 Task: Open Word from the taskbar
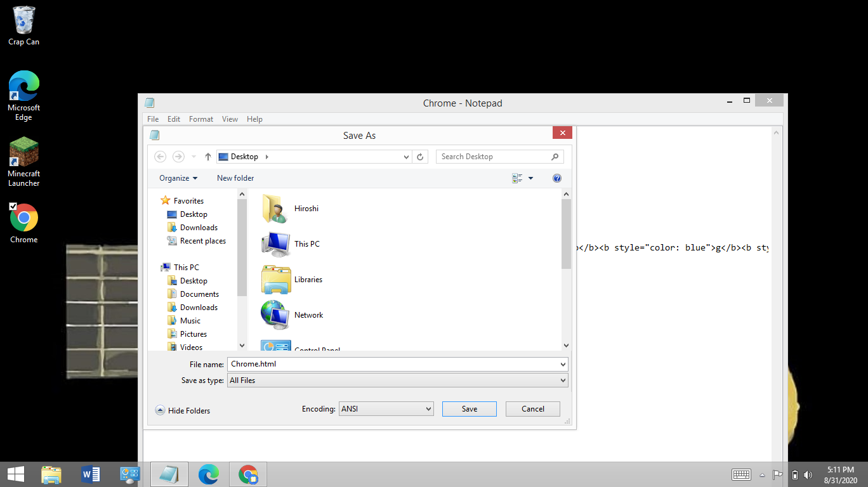coord(91,474)
